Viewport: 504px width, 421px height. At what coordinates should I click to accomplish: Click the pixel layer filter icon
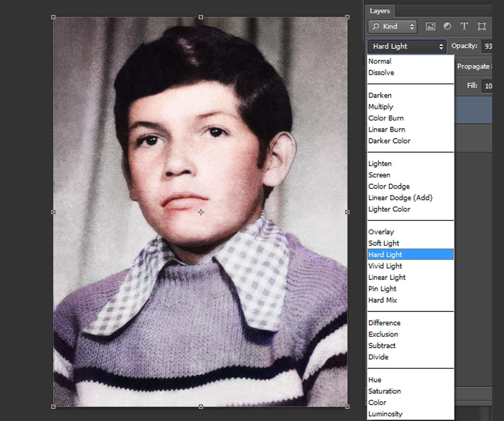(430, 26)
